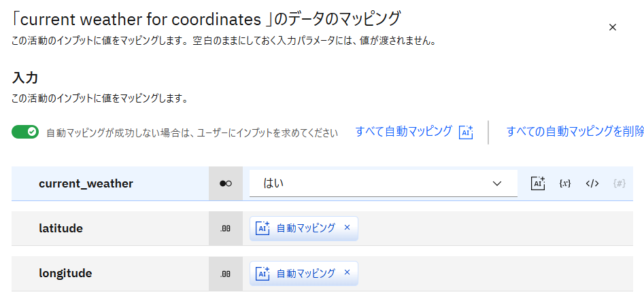Toggle off the prompt-user-on-mapping-failure switch
Image resolution: width=644 pixels, height=303 pixels.
(25, 132)
